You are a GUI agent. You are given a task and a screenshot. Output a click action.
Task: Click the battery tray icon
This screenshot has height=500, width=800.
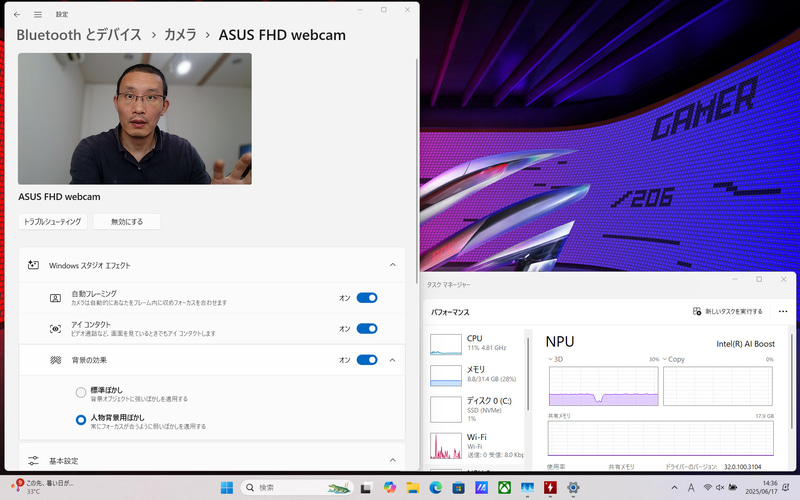point(733,488)
